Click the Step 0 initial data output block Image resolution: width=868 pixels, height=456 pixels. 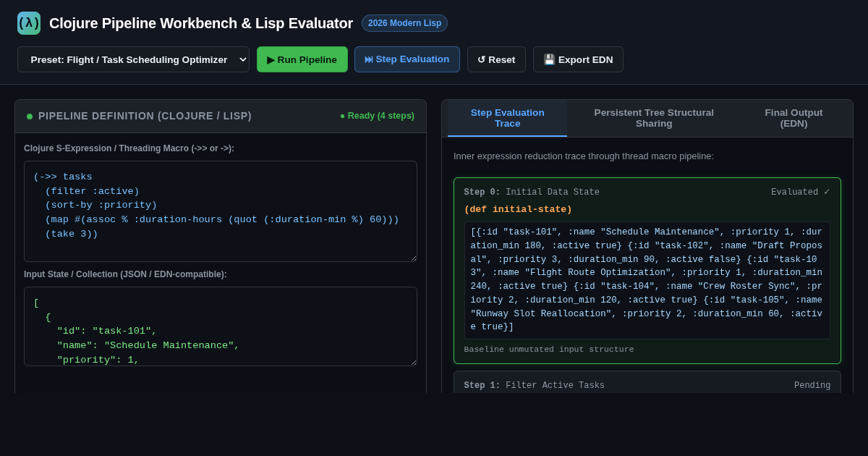(x=647, y=280)
